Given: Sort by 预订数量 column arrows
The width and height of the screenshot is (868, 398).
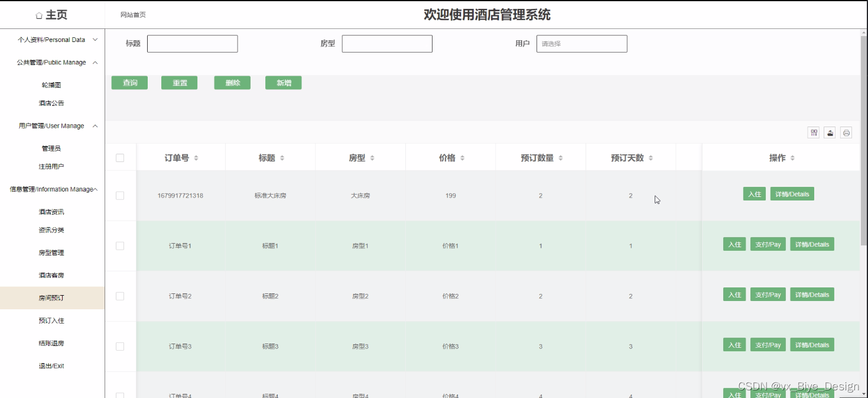Looking at the screenshot, I should pos(561,158).
